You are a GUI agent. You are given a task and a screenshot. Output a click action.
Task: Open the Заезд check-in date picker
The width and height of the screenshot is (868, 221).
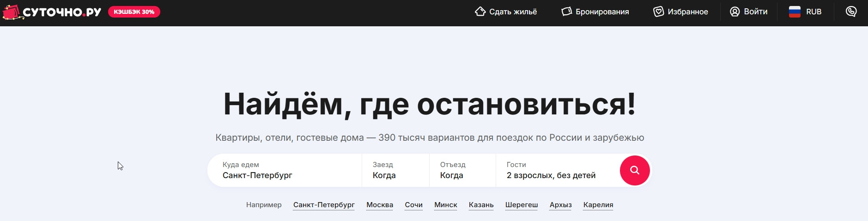[x=395, y=170]
